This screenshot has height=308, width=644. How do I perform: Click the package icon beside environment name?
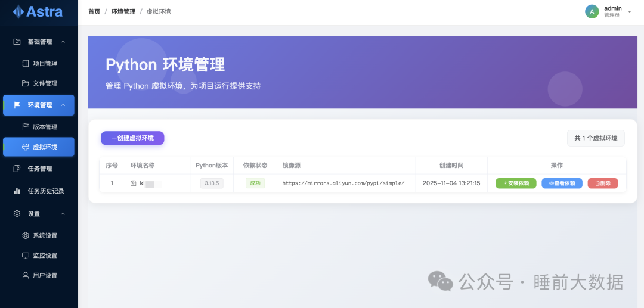(133, 183)
